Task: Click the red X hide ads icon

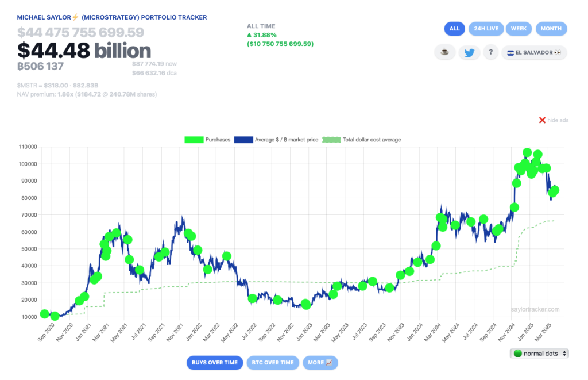Action: (x=542, y=120)
